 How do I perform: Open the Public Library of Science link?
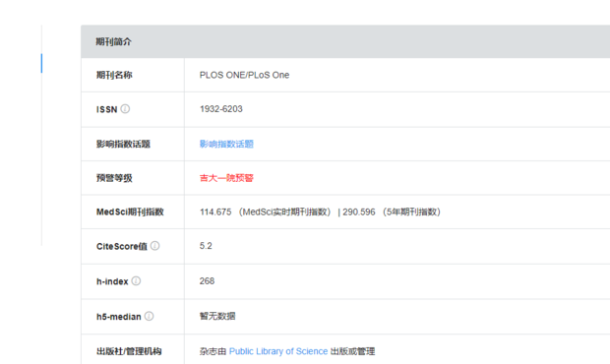click(278, 351)
